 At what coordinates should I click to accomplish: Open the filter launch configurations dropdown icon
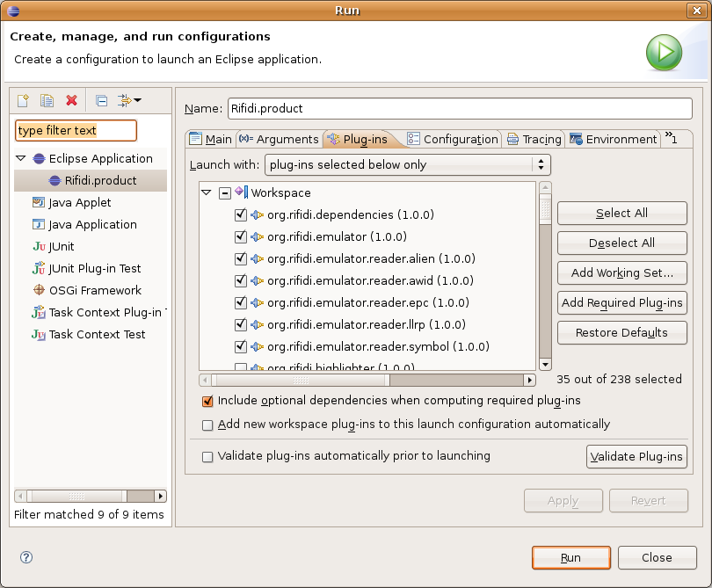[129, 100]
